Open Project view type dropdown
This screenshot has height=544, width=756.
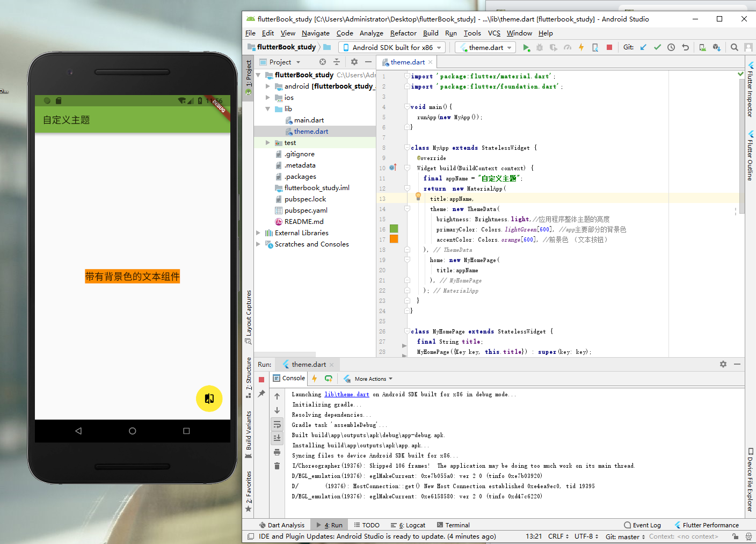pos(280,62)
